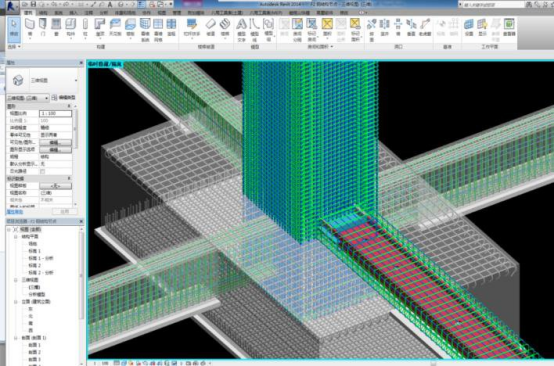Screen dimensions: 554x366
Task: Select the Model Group tool
Action: point(268,30)
